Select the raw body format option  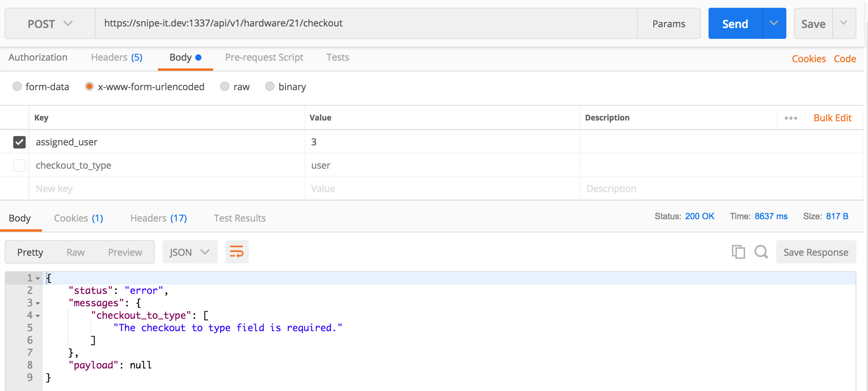tap(225, 86)
